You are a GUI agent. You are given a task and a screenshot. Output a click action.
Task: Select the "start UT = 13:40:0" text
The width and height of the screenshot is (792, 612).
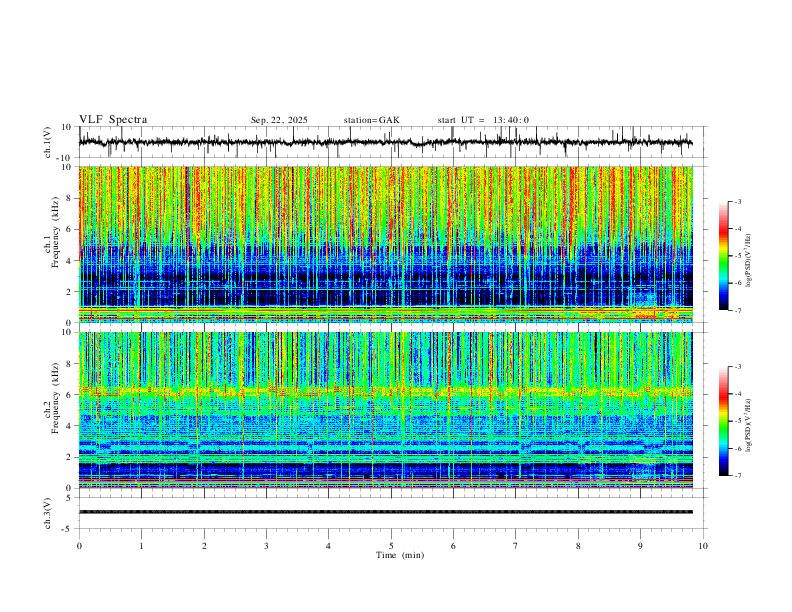coord(483,120)
